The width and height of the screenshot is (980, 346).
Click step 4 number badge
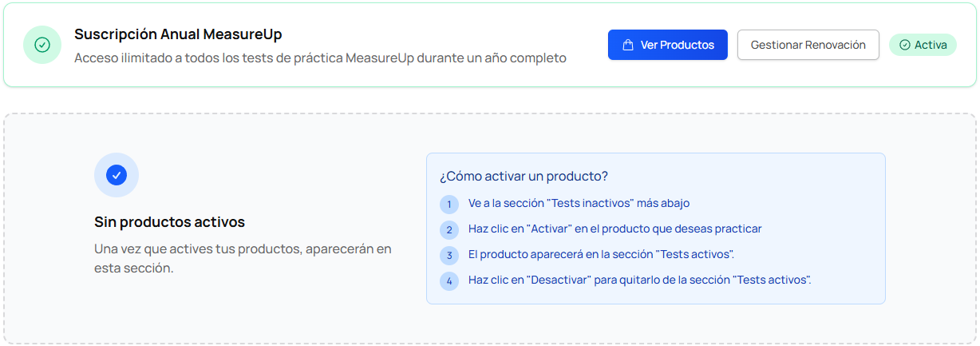449,280
